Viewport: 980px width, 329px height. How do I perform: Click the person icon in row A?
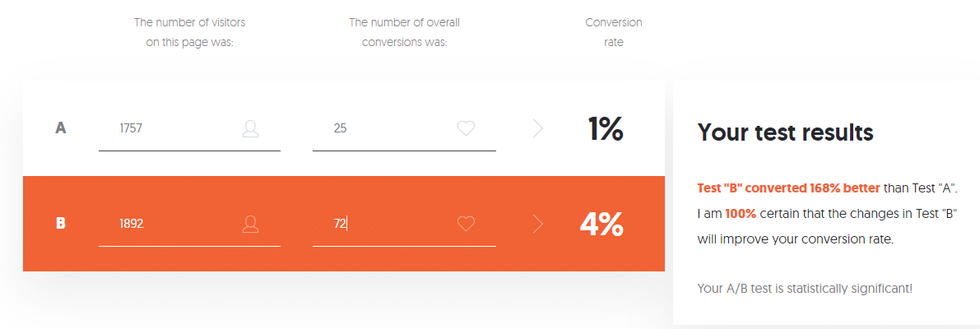click(251, 128)
